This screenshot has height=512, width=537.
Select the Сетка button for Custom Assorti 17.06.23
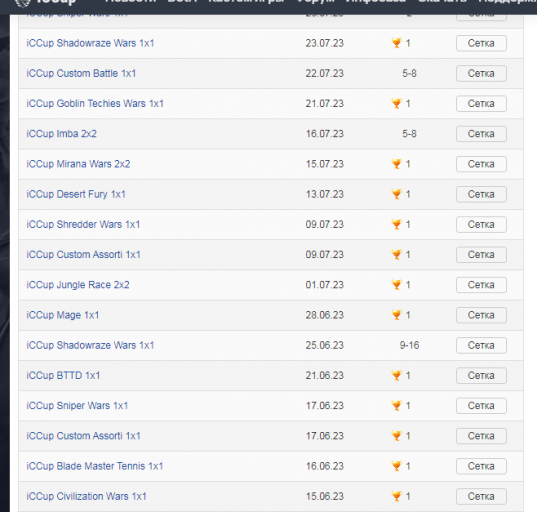(x=481, y=436)
